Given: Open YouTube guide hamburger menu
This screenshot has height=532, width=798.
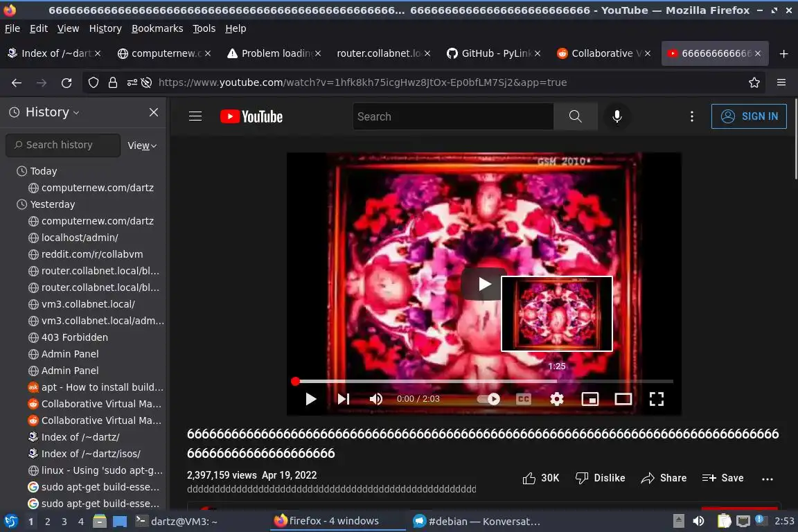Looking at the screenshot, I should pos(195,116).
